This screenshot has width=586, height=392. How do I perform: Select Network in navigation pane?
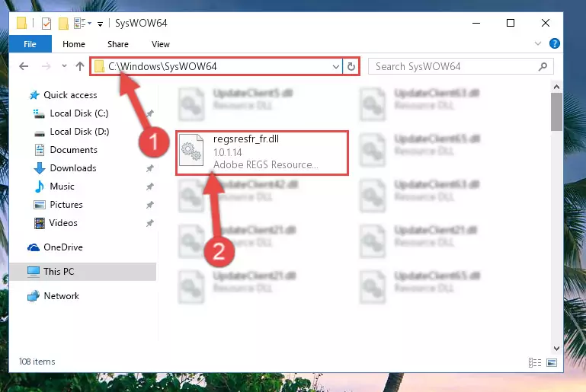pyautogui.click(x=61, y=295)
